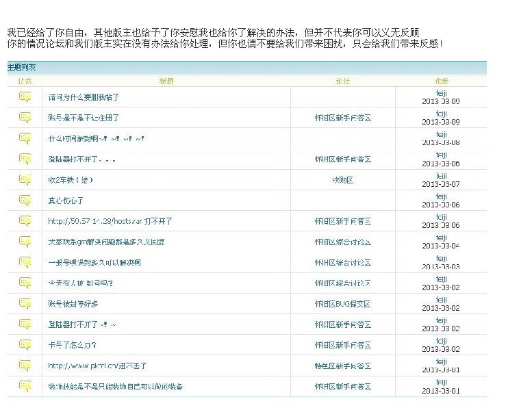Click status icon of '装饰技能' thread
The width and height of the screenshot is (532, 410).
25,386
